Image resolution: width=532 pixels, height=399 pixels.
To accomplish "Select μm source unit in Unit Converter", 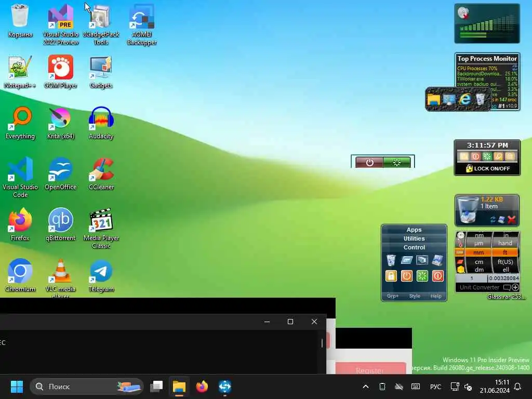I will pos(478,243).
